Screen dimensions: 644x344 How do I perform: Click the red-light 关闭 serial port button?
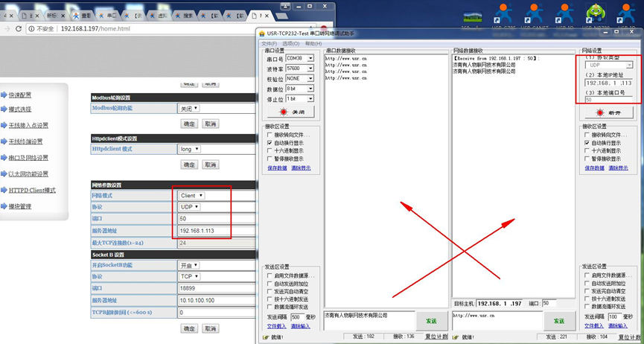[291, 111]
